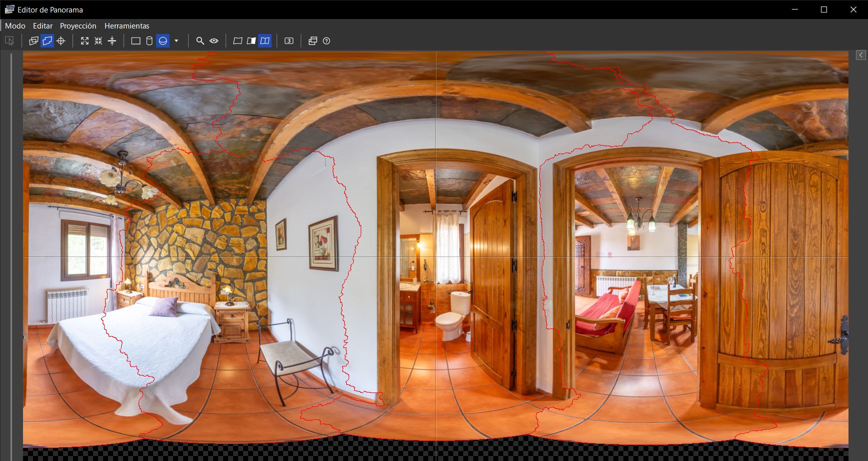868x461 pixels.
Task: Open the Herramientas menu
Action: (x=127, y=26)
